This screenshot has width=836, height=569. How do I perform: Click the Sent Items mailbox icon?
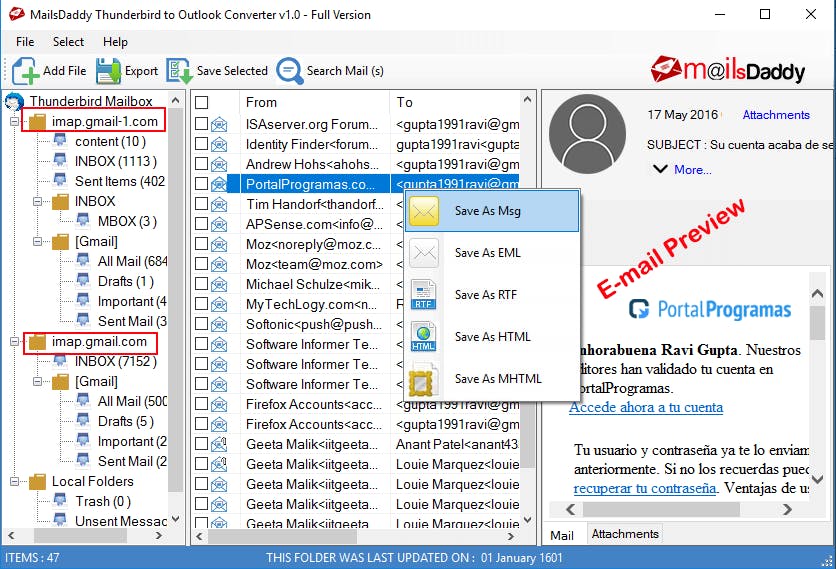[x=60, y=181]
